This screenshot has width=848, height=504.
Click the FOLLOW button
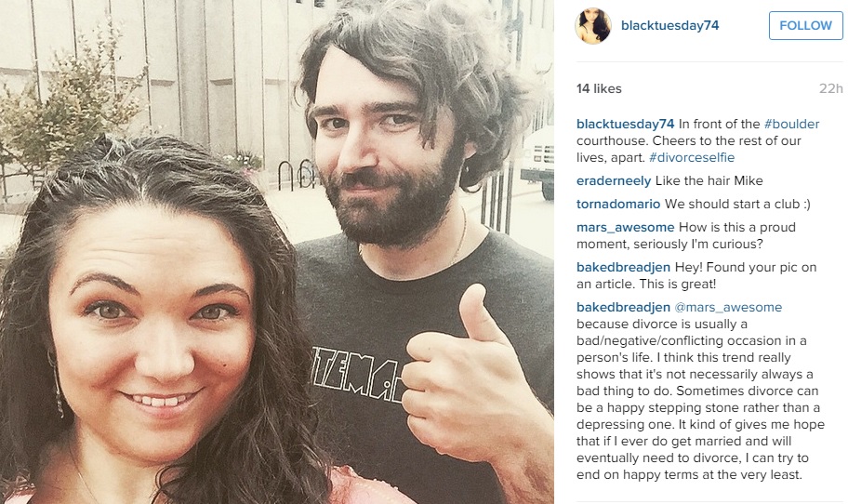coord(805,25)
